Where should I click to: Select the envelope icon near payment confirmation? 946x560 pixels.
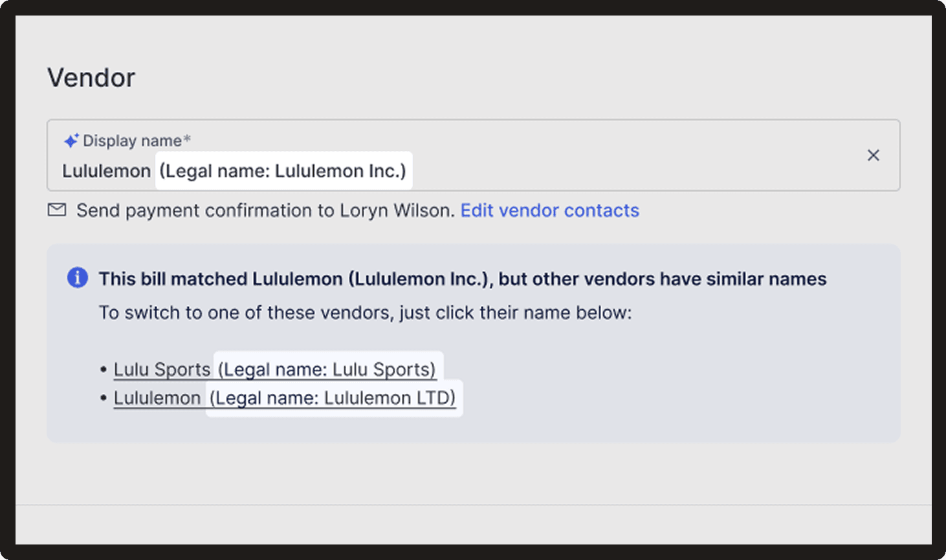coord(57,210)
